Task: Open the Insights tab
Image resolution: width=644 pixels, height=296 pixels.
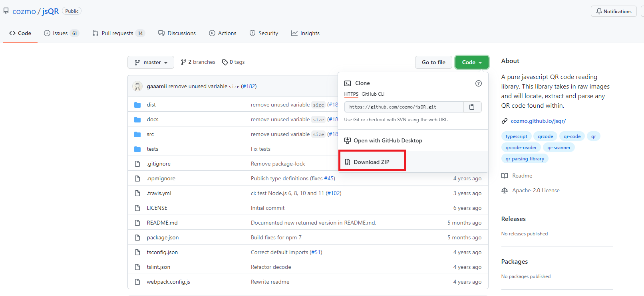Action: [x=305, y=34]
